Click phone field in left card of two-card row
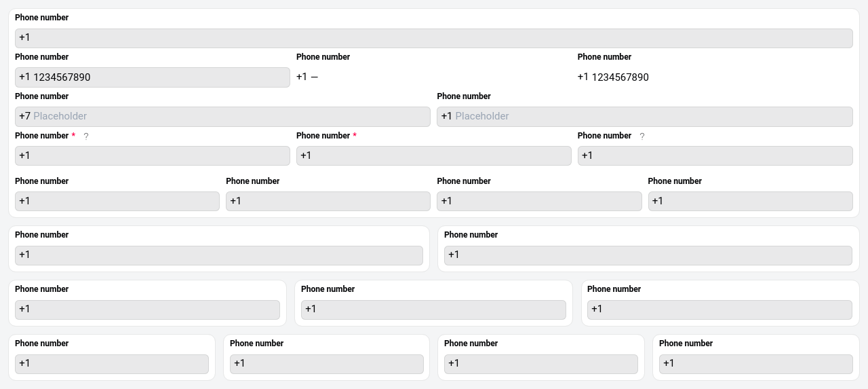Viewport: 868px width, 389px height. (x=219, y=255)
